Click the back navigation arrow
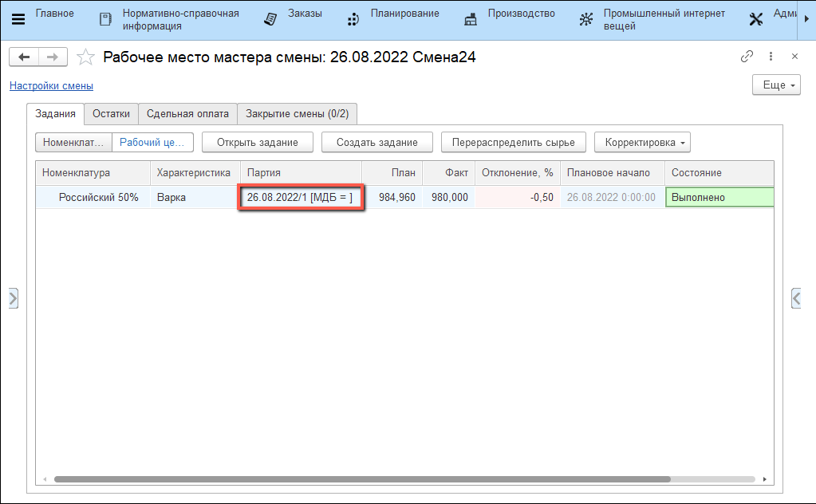The width and height of the screenshot is (816, 504). tap(25, 57)
